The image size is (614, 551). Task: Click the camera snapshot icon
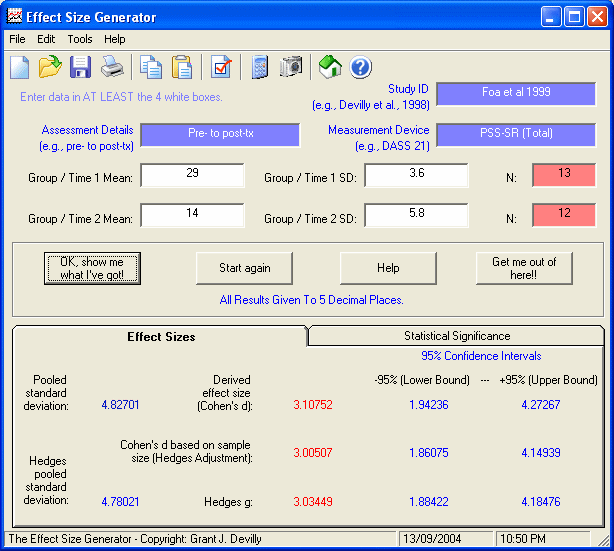[291, 67]
